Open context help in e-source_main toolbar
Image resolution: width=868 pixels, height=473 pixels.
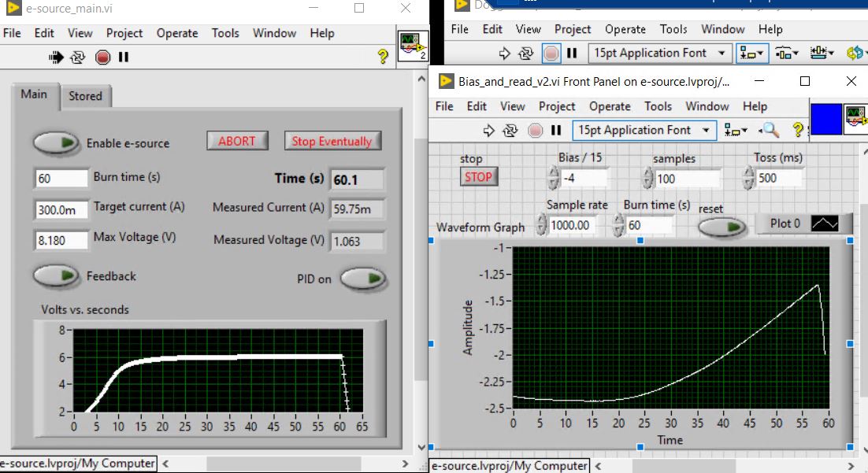383,57
